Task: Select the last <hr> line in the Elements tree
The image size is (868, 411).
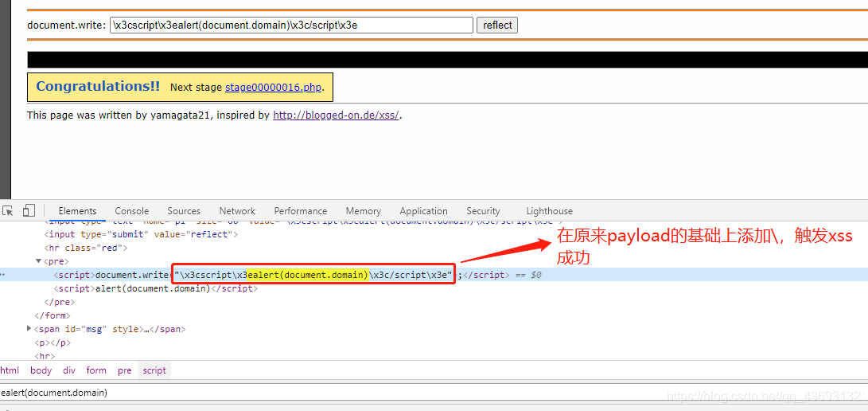Action: (x=45, y=355)
